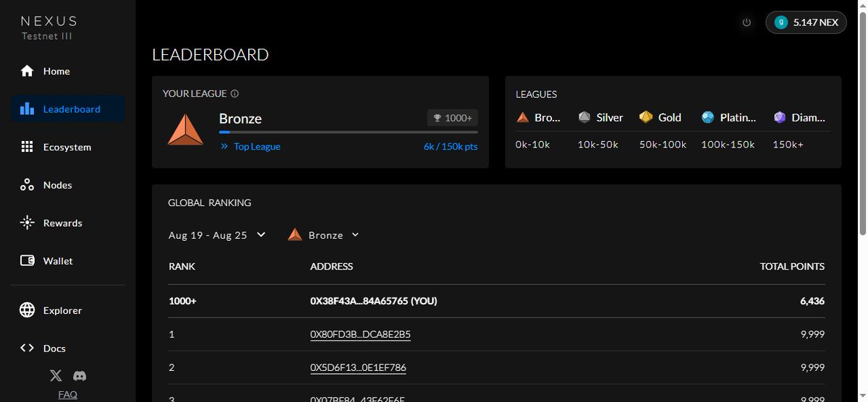This screenshot has width=868, height=402.
Task: Click the 150k+ Diamond range
Action: pyautogui.click(x=788, y=145)
